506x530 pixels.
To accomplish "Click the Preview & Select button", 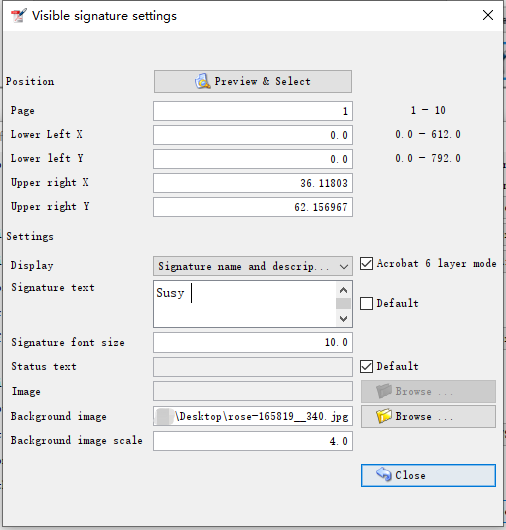I will coord(253,81).
